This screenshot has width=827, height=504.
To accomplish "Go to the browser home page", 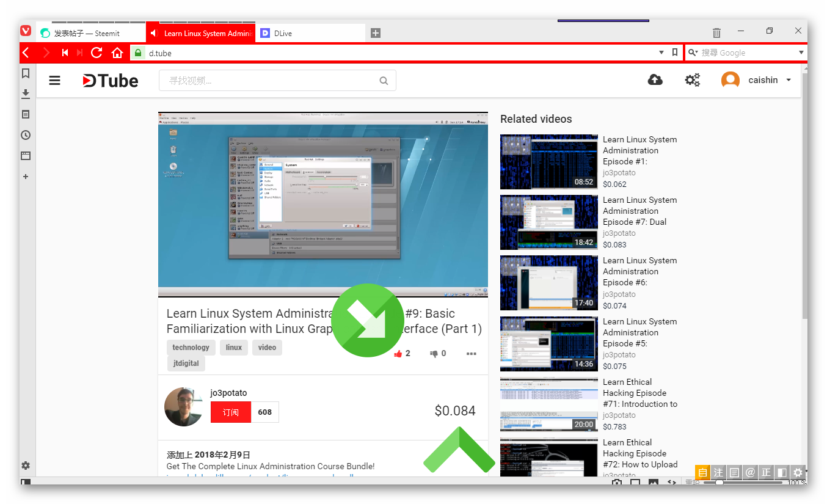I will 117,53.
